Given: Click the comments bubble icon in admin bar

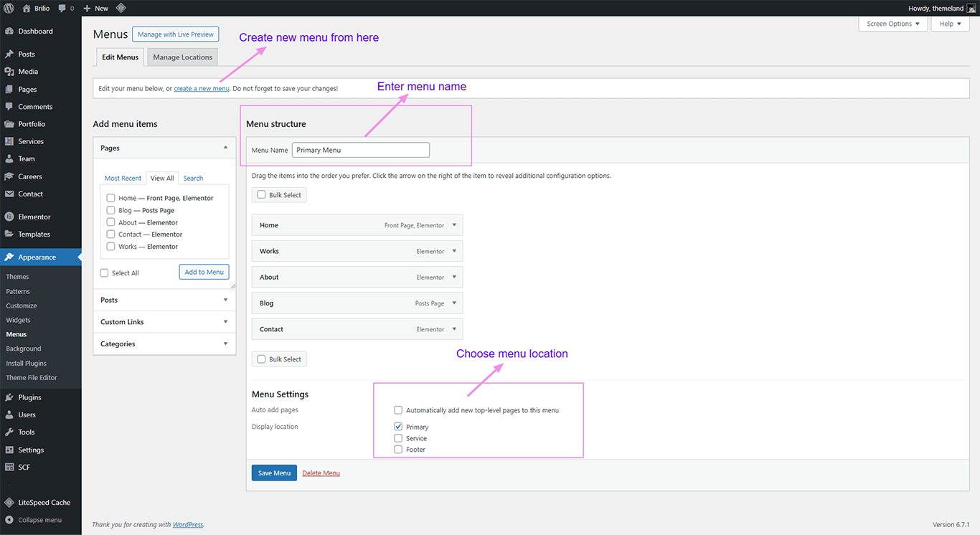Looking at the screenshot, I should (x=62, y=8).
